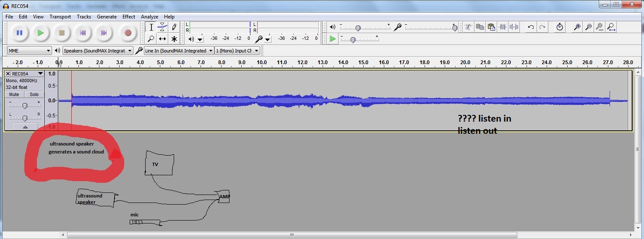Pause playback with the Pause button

[x=19, y=33]
